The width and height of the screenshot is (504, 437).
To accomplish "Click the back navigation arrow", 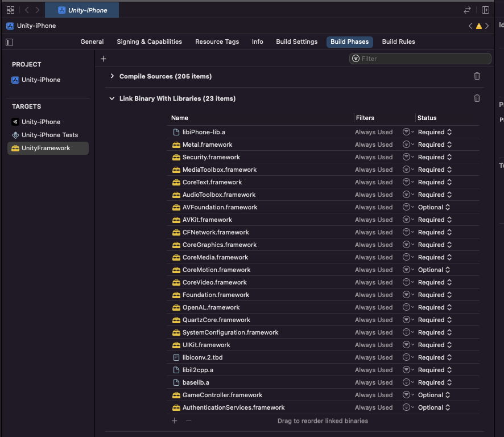I will point(26,10).
